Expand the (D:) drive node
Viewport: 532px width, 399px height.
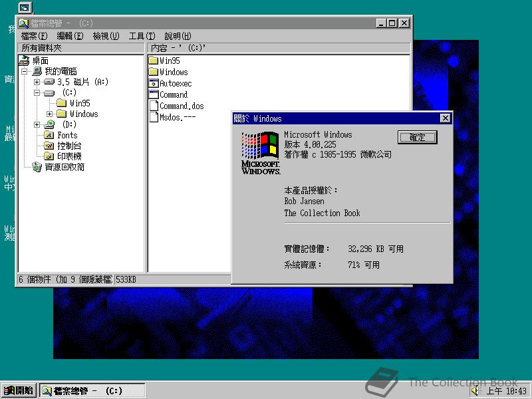pyautogui.click(x=37, y=124)
